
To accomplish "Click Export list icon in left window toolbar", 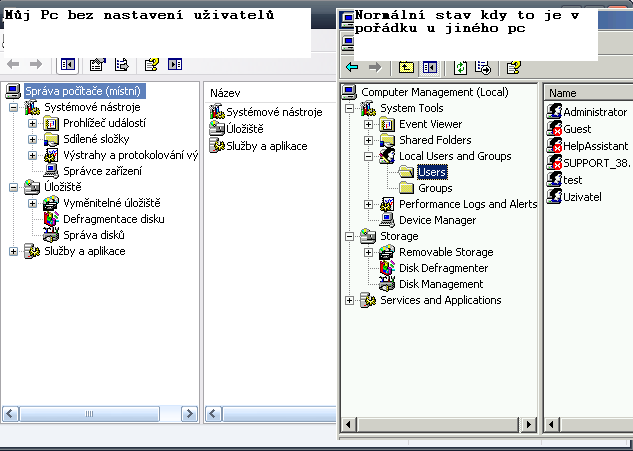I will pos(122,64).
